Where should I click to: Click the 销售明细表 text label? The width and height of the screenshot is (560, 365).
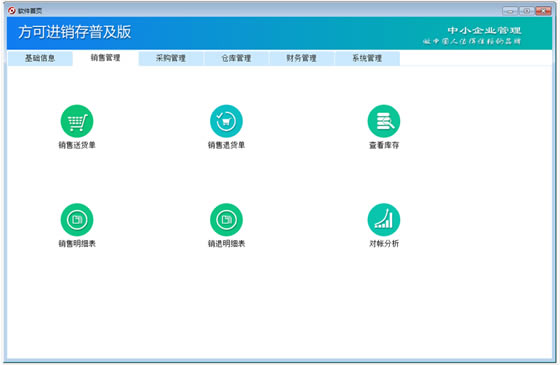tap(77, 244)
